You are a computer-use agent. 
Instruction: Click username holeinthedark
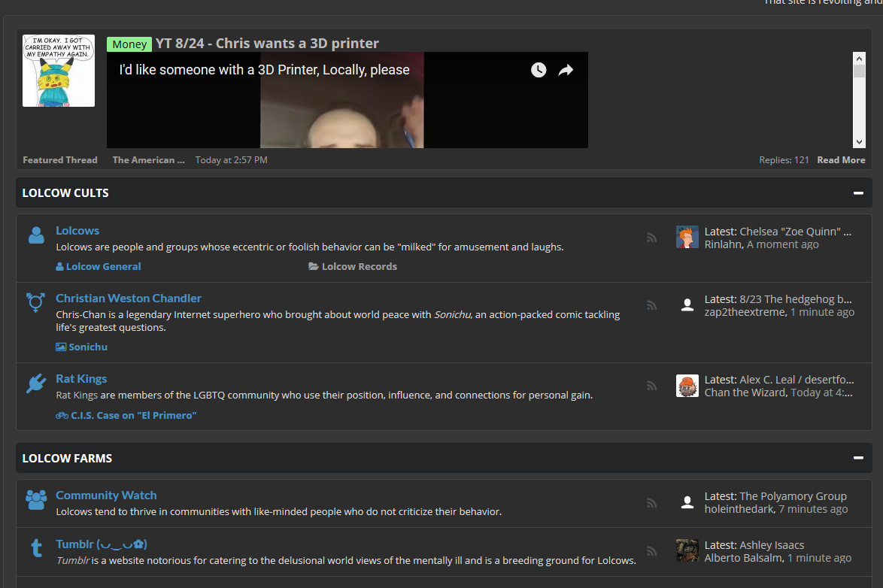point(739,509)
